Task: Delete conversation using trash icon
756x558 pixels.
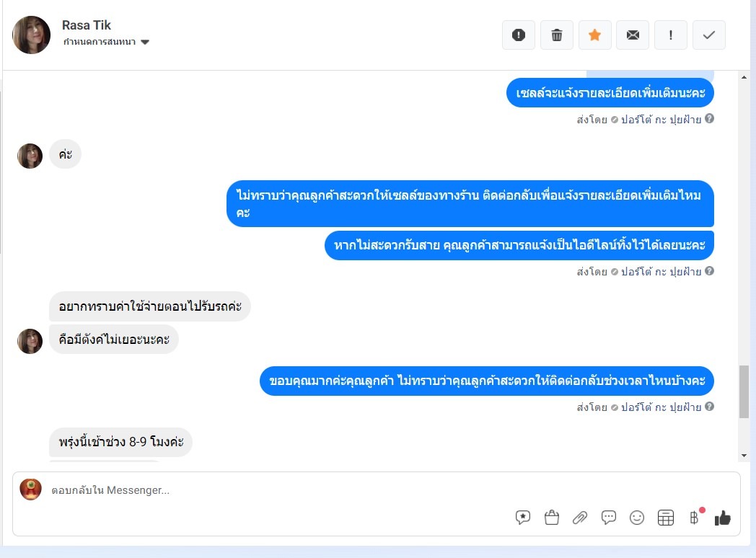Action: 556,35
